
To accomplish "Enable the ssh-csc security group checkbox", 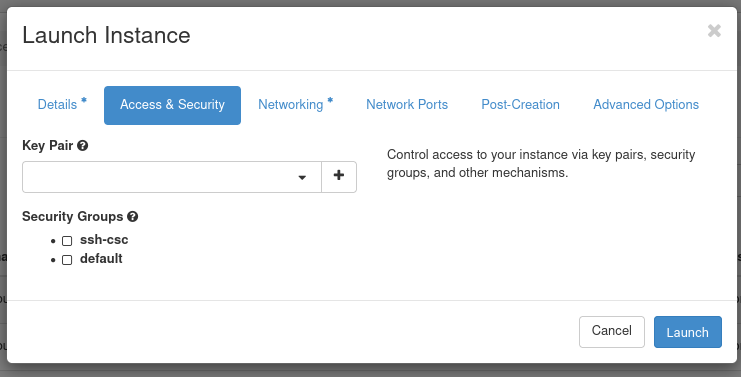I will (x=67, y=241).
